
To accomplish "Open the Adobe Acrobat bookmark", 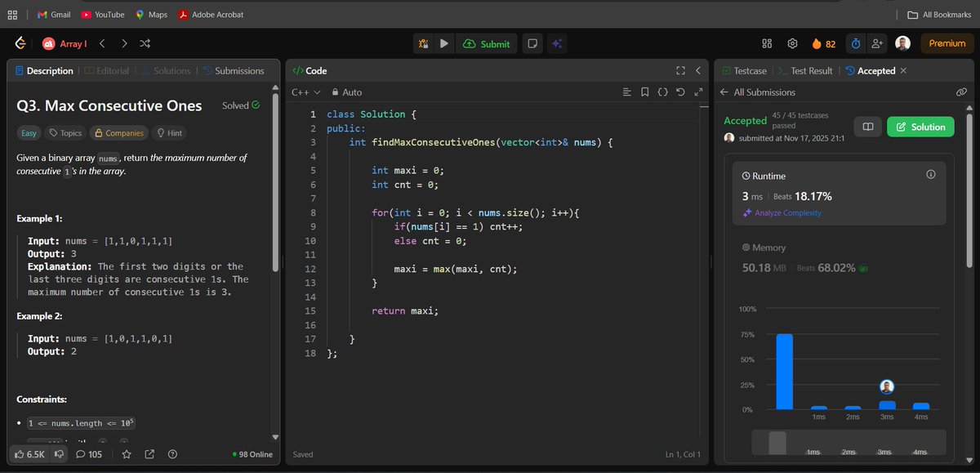I will (211, 15).
